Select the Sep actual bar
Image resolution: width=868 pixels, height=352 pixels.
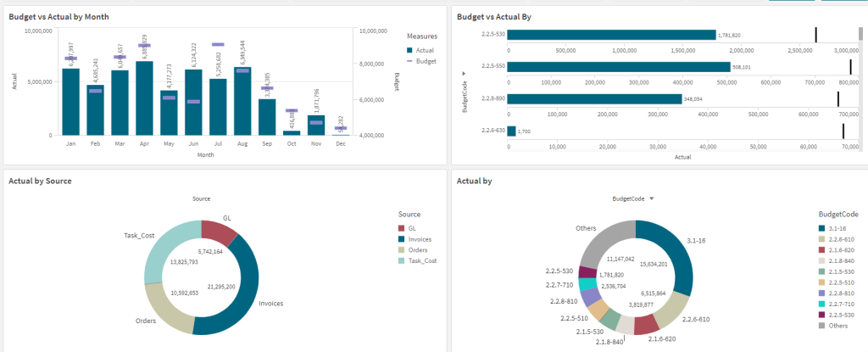tap(267, 117)
